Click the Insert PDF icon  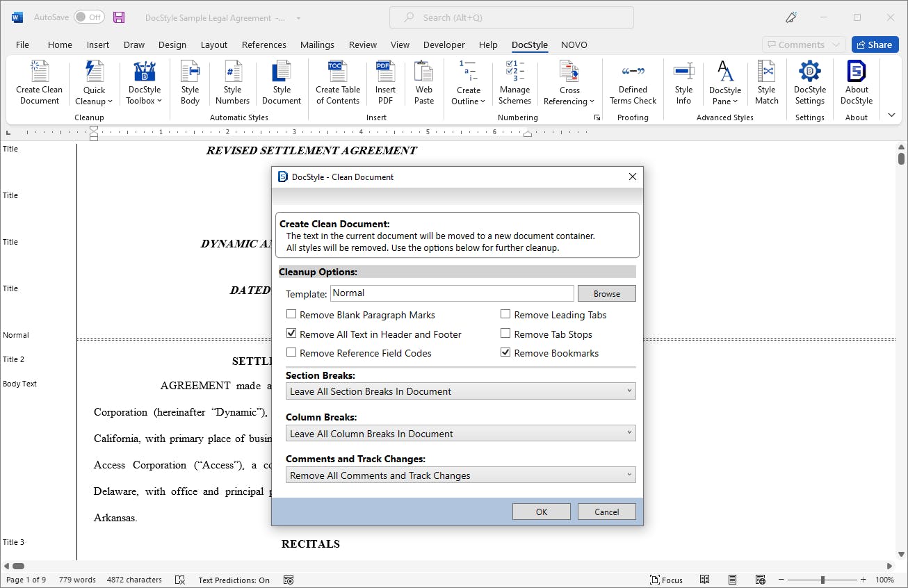(x=385, y=72)
